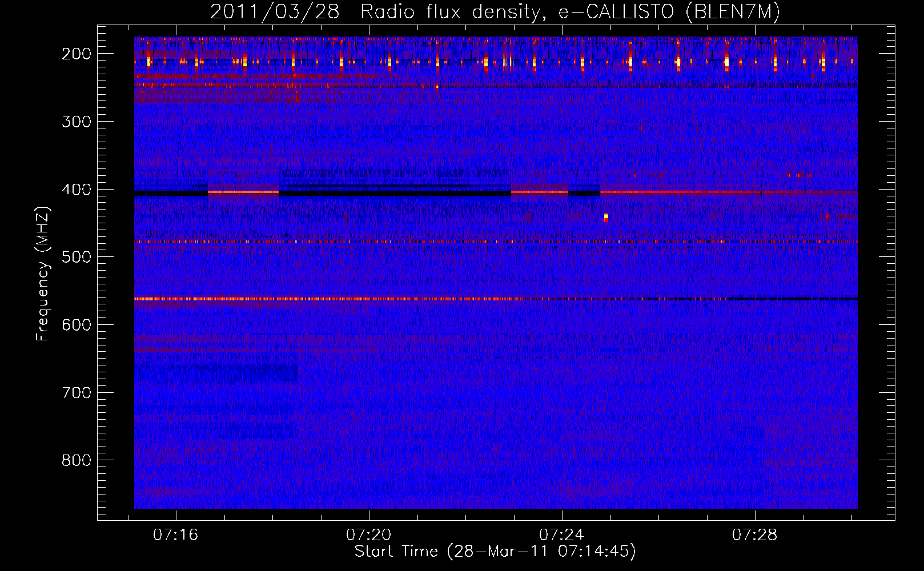This screenshot has width=924, height=571.
Task: Click the 400 frequency tick label
Action: point(77,190)
